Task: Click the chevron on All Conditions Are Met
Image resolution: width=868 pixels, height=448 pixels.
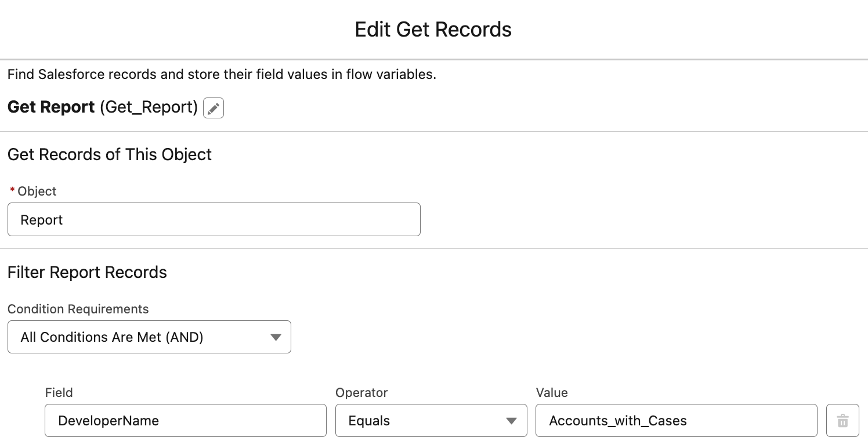Action: tap(276, 337)
